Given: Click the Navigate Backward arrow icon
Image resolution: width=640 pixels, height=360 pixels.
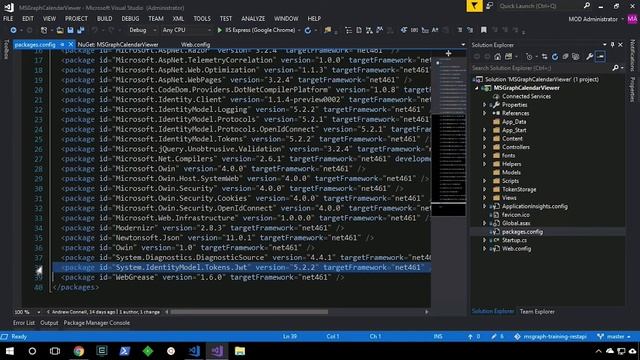Looking at the screenshot, I should tap(13, 30).
